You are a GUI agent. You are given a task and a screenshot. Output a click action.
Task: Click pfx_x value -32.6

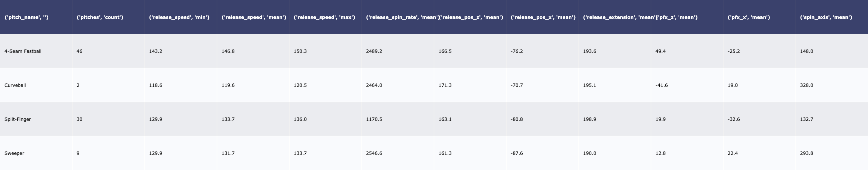tap(734, 119)
